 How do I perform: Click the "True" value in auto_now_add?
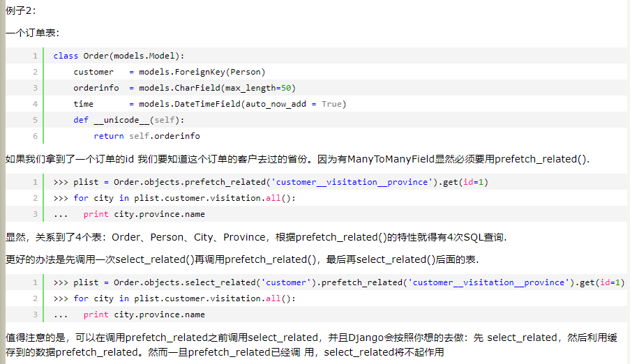[x=331, y=104]
